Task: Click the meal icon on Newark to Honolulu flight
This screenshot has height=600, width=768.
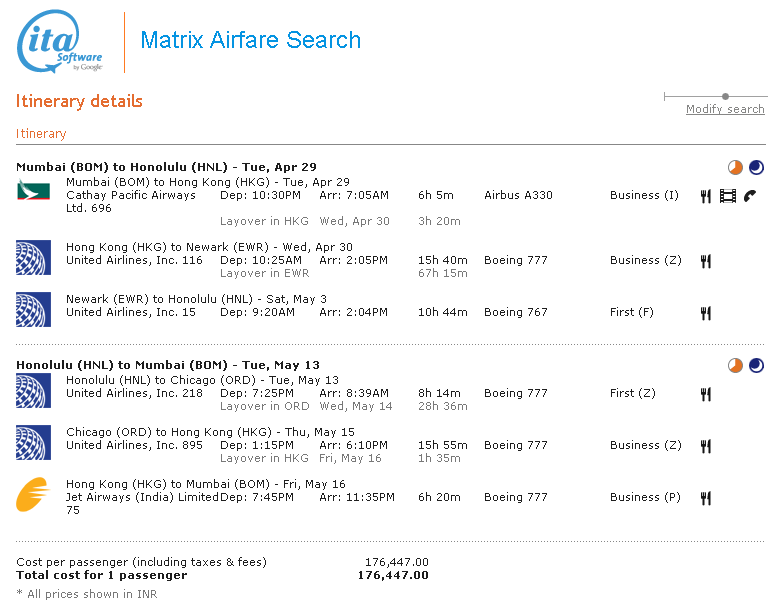Action: pos(705,313)
